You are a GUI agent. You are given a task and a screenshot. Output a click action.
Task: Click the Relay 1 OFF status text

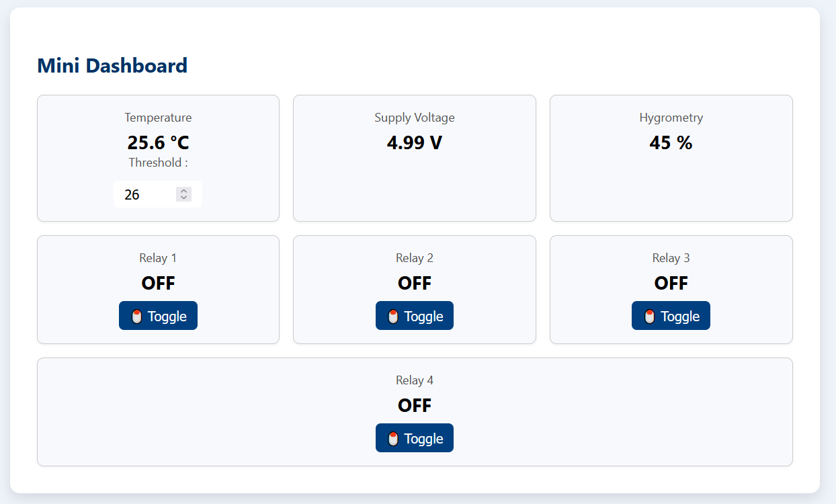point(158,284)
